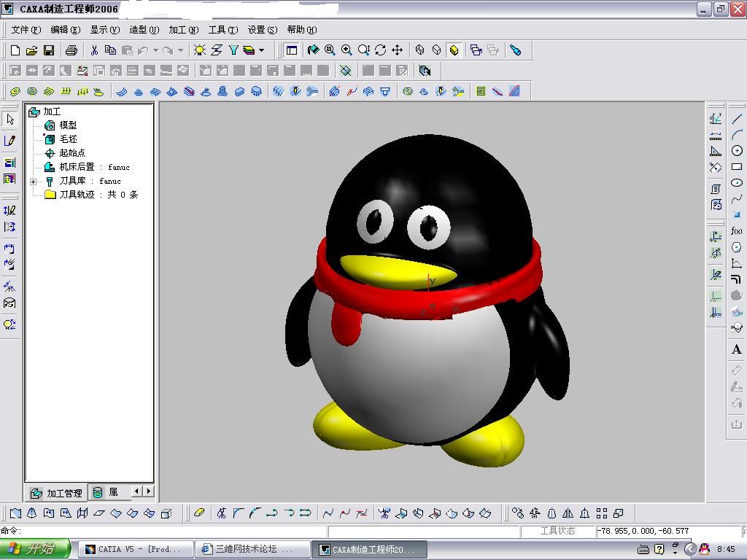The width and height of the screenshot is (747, 560).
Task: Select the 起始点 tree node
Action: (x=72, y=153)
